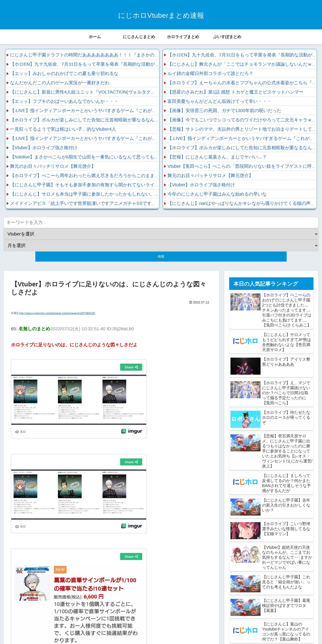Click the 舞元さんが「ここではチョモランマが議論しない link
Viewport: 322px width, 644px height.
241,64
